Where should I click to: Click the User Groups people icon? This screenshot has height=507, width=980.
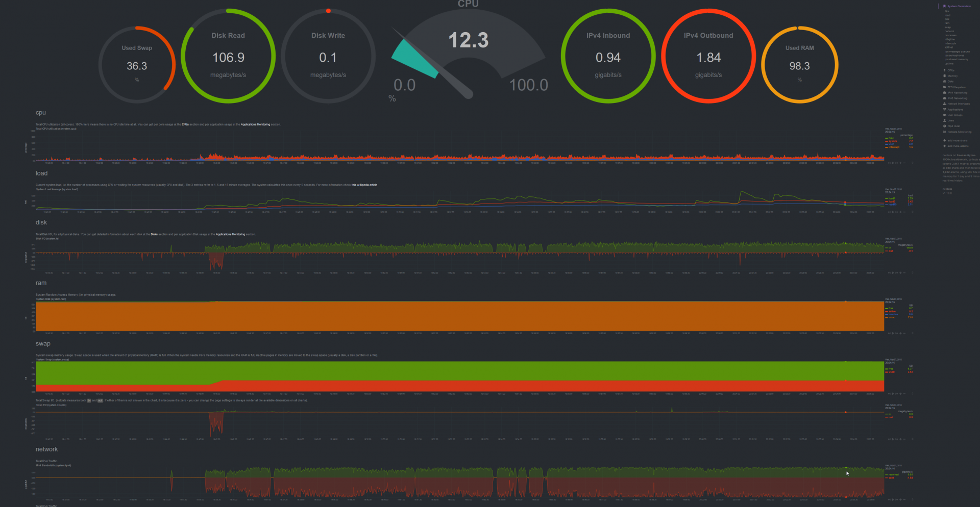(945, 115)
